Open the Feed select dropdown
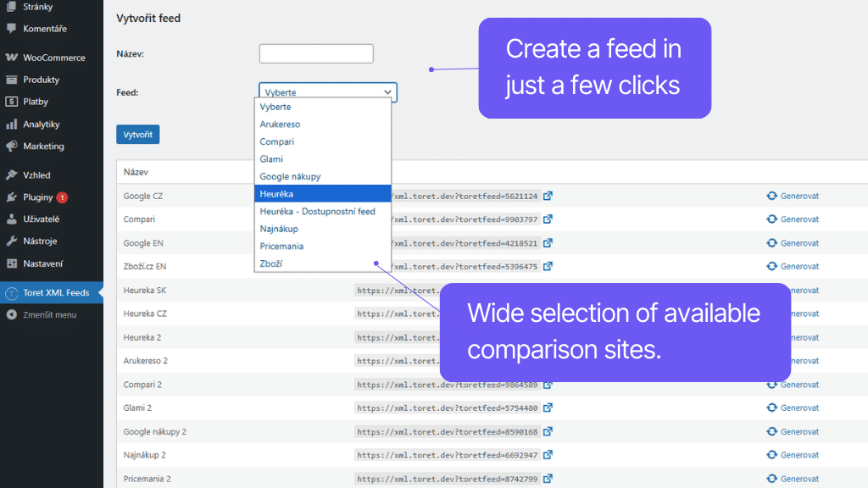Image resolution: width=868 pixels, height=488 pixels. (328, 91)
